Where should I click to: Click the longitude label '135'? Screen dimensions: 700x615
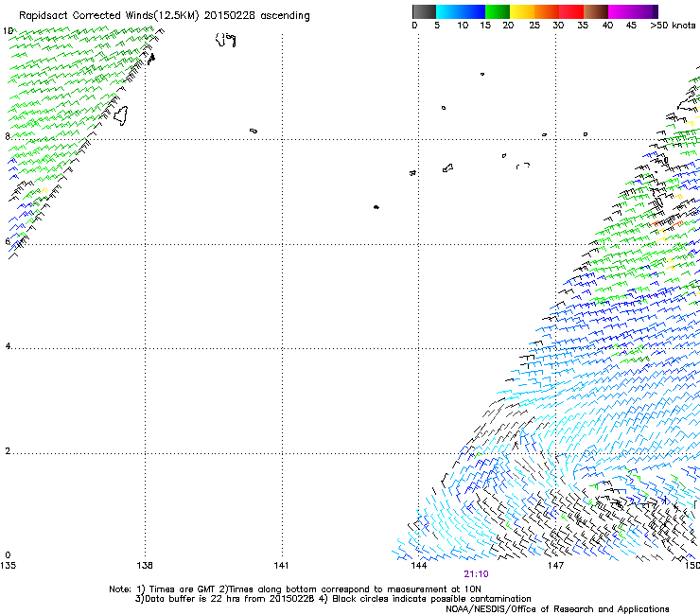pyautogui.click(x=8, y=566)
